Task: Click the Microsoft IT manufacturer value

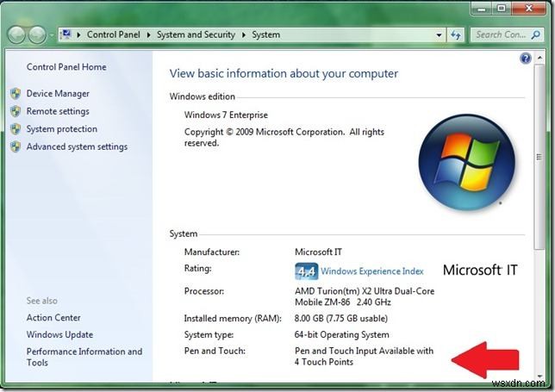Action: point(318,252)
